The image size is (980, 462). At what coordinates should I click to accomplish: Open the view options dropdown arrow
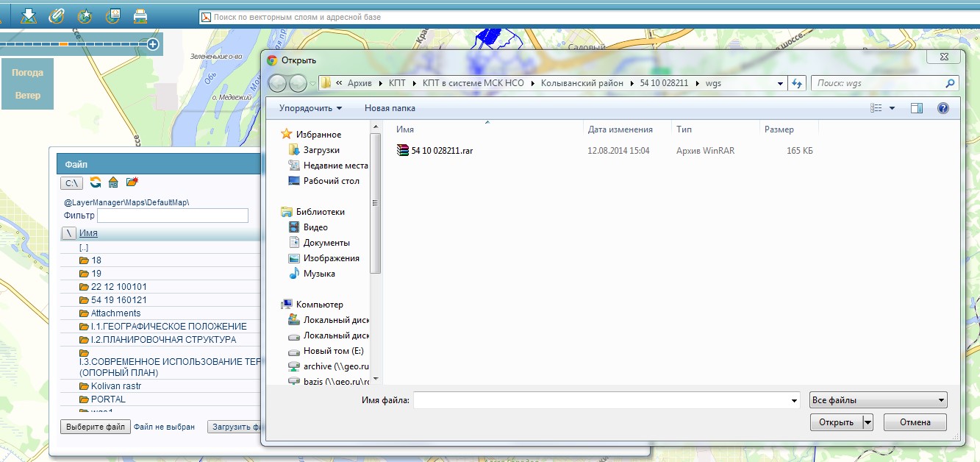892,108
